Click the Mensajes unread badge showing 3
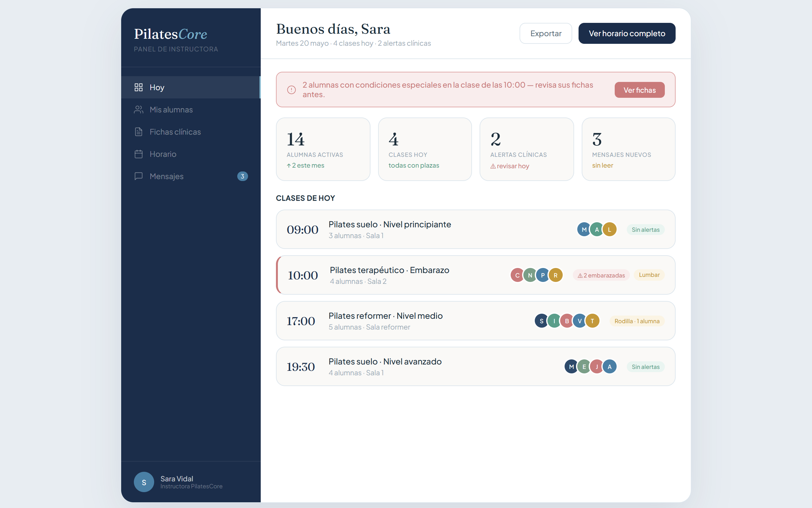Viewport: 812px width, 508px height. point(242,177)
